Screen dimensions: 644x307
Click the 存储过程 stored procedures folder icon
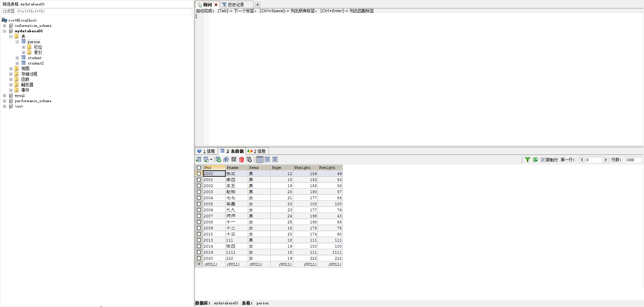pos(17,74)
